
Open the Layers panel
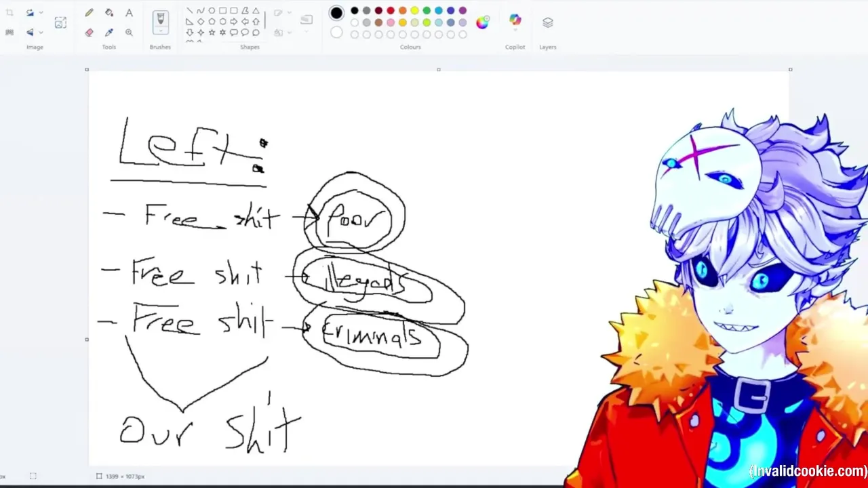(548, 22)
